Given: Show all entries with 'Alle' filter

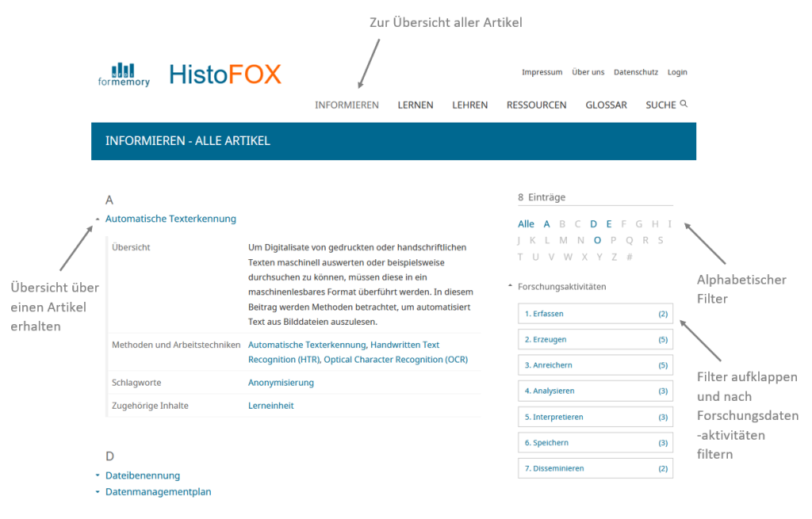Looking at the screenshot, I should [526, 224].
